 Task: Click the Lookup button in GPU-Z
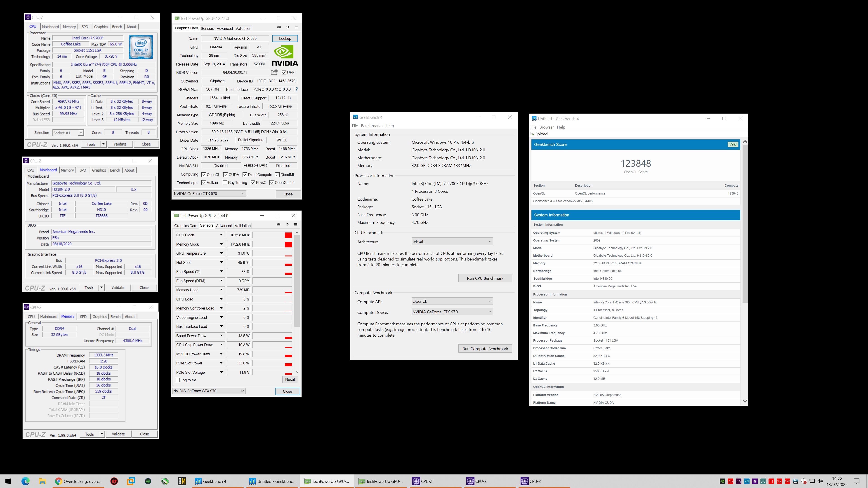click(x=285, y=38)
